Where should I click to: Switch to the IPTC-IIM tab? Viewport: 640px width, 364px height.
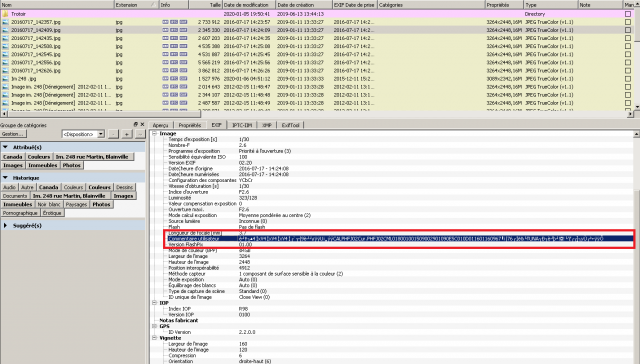[x=242, y=125]
